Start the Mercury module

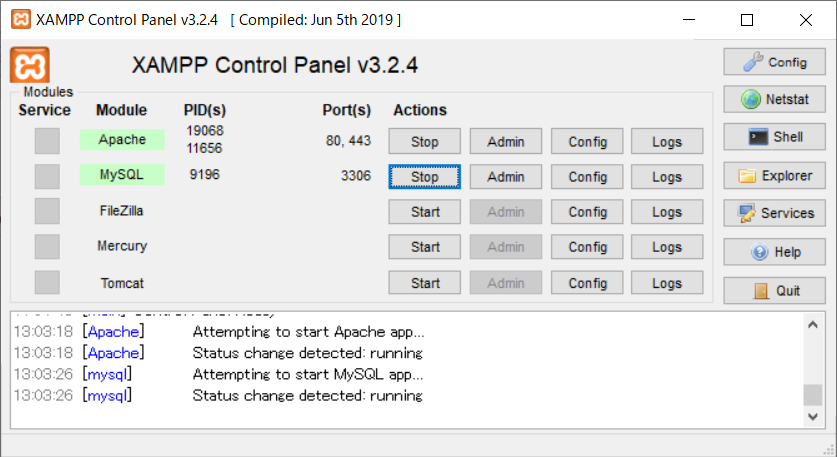424,247
